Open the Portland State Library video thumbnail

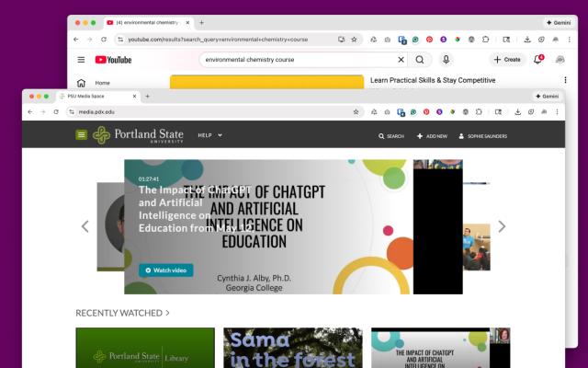[x=145, y=348]
